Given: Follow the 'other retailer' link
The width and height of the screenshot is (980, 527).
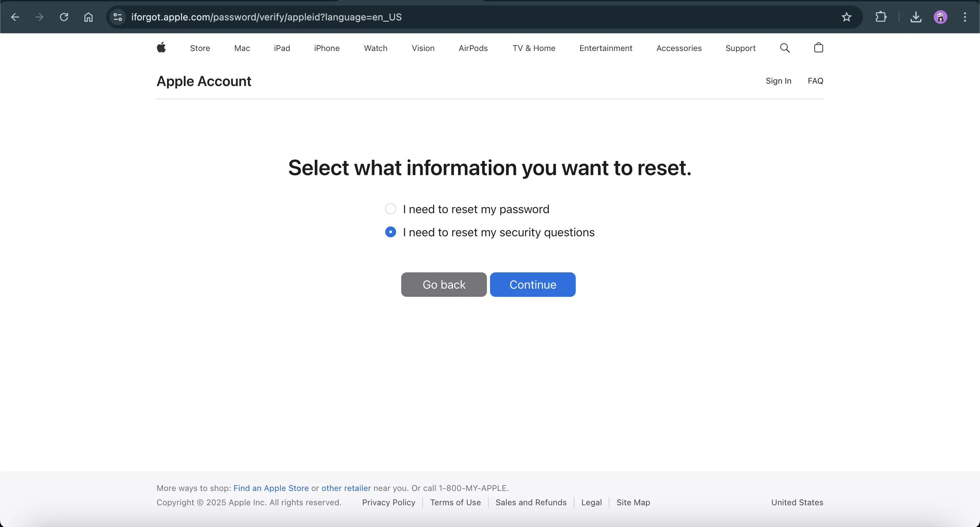Looking at the screenshot, I should click(x=346, y=488).
